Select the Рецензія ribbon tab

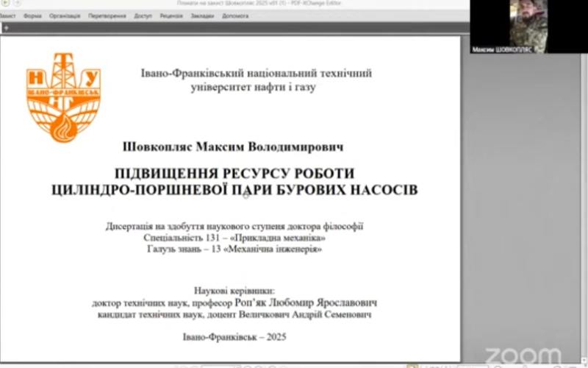click(171, 15)
